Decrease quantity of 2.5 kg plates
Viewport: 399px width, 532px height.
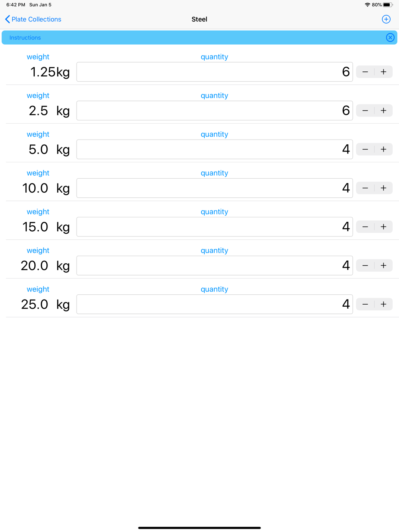click(x=365, y=110)
